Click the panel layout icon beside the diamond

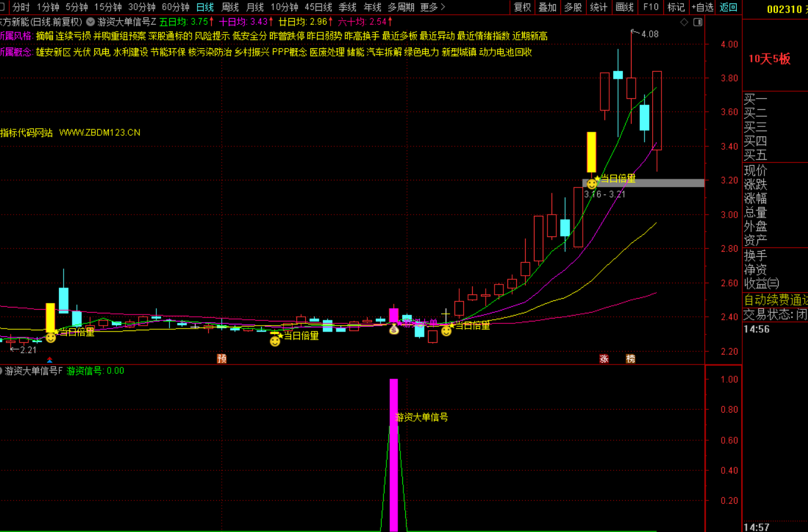pos(698,22)
